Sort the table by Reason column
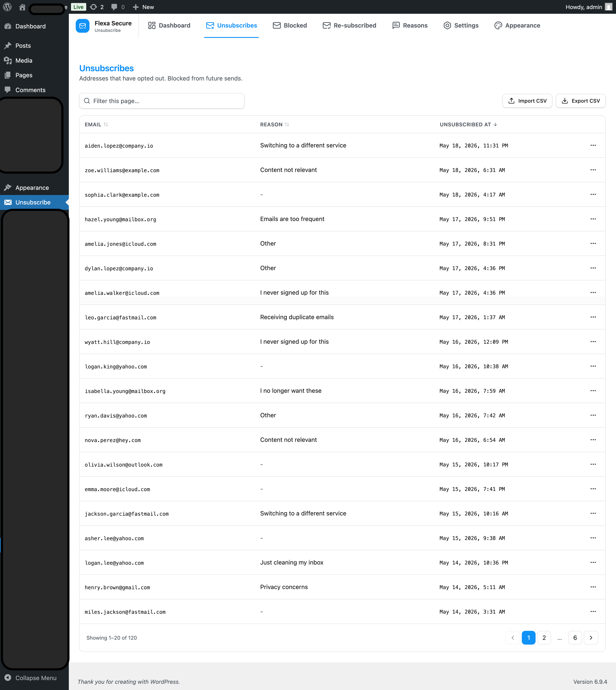The image size is (616, 690). (274, 125)
